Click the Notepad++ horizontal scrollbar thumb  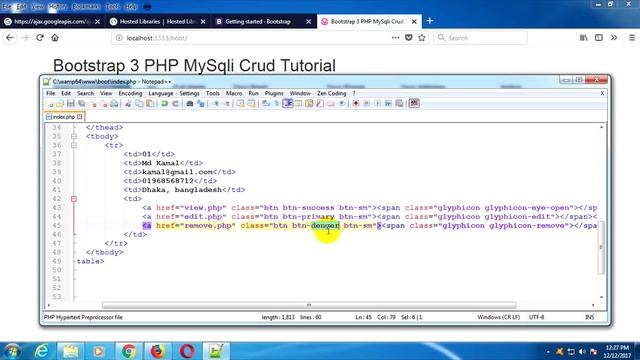pyautogui.click(x=309, y=305)
